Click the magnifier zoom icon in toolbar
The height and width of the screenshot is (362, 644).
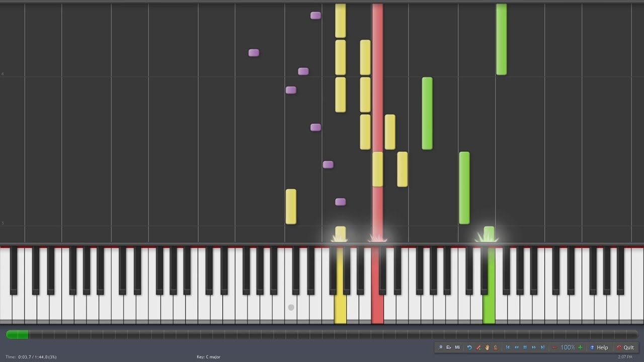point(440,347)
